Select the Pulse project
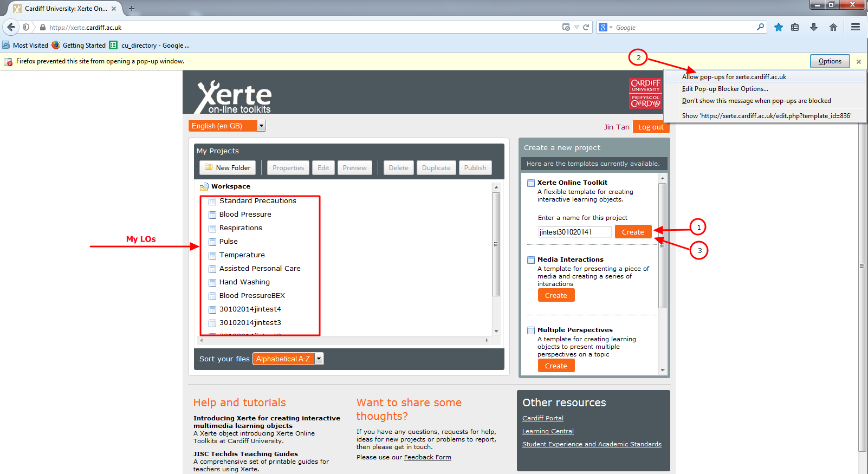This screenshot has height=474, width=868. [x=228, y=242]
